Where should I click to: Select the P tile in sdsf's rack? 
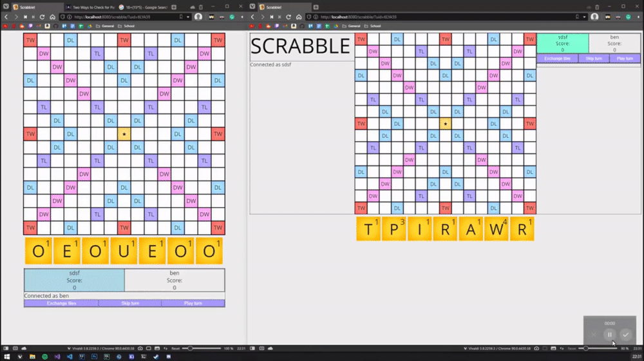point(393,229)
